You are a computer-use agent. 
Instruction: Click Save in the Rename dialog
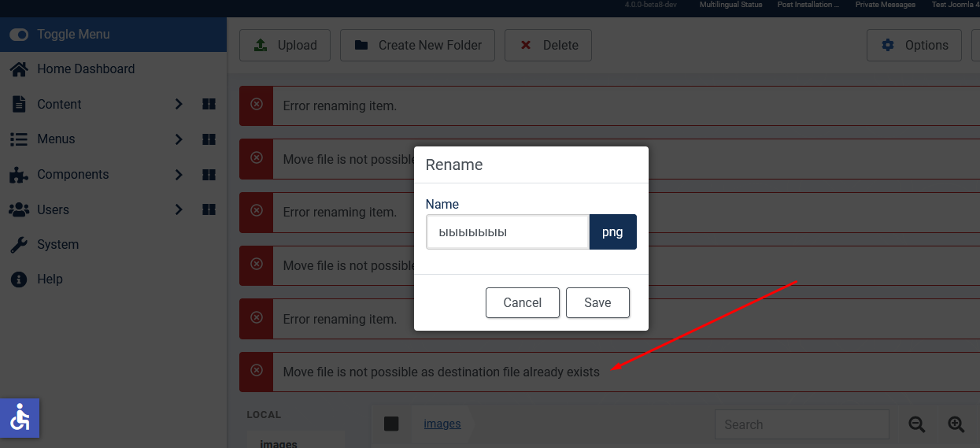pyautogui.click(x=597, y=302)
